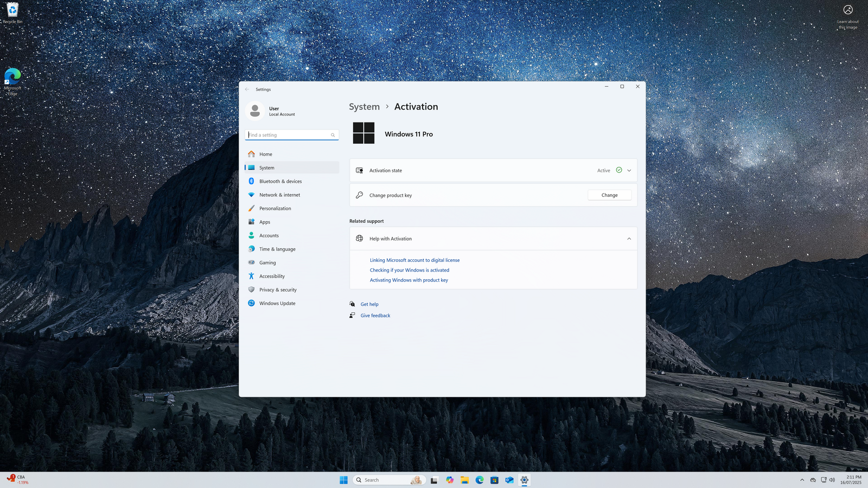
Task: Click the Active green checkmark icon
Action: click(619, 170)
